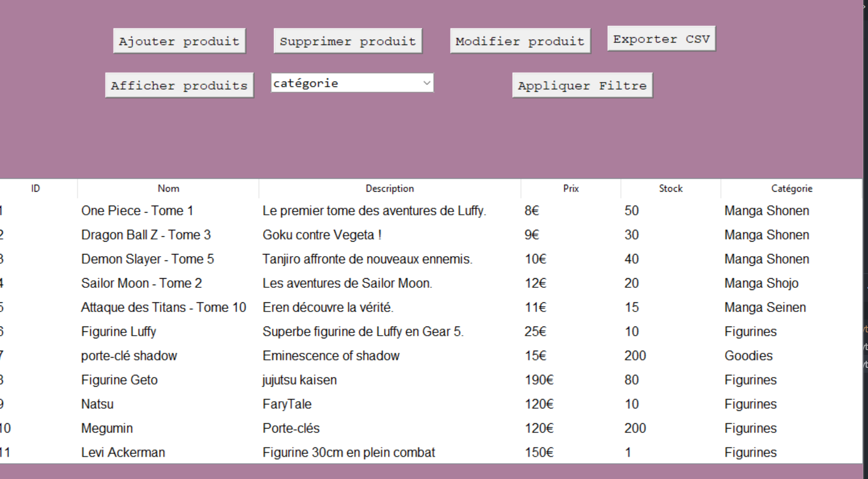
Task: Click 'Tanjiro affronte de nouveaux ennemis.'
Action: 367,259
